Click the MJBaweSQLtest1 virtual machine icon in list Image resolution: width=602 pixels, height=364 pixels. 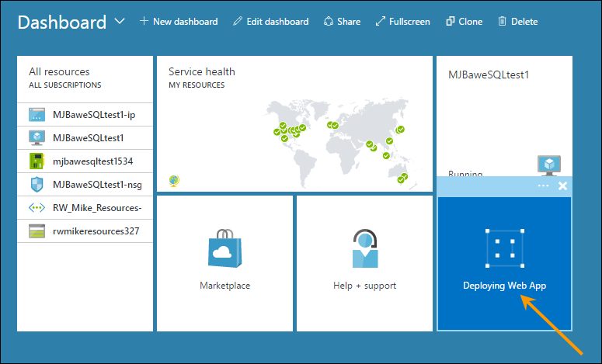(x=37, y=137)
